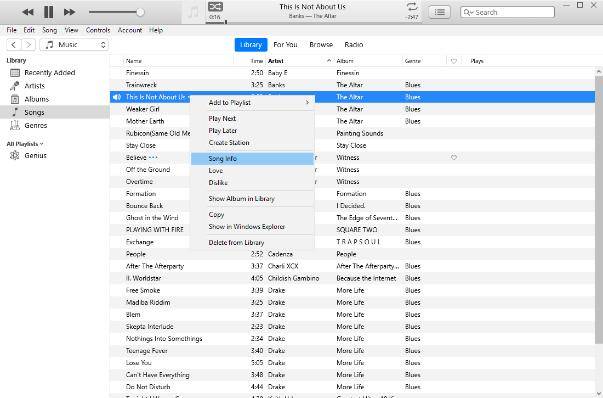
Task: Choose Create Station in the context menu
Action: click(x=252, y=143)
